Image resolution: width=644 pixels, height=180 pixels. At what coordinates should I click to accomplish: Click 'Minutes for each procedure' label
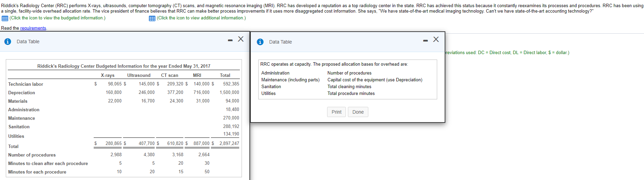[x=37, y=172]
